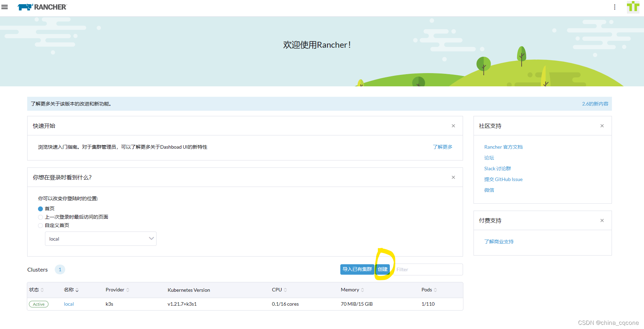The width and height of the screenshot is (644, 329).
Task: Close the 你想在登录时看到什么 panel
Action: tap(453, 177)
